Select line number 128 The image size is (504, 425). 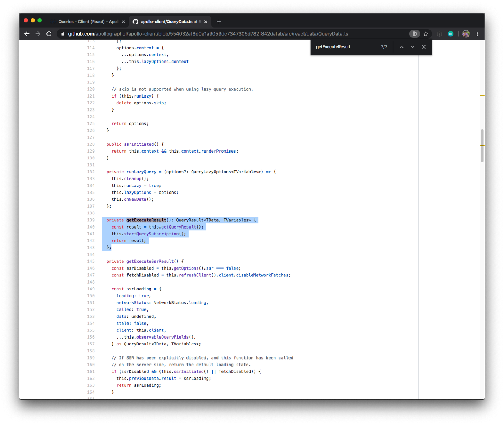91,144
